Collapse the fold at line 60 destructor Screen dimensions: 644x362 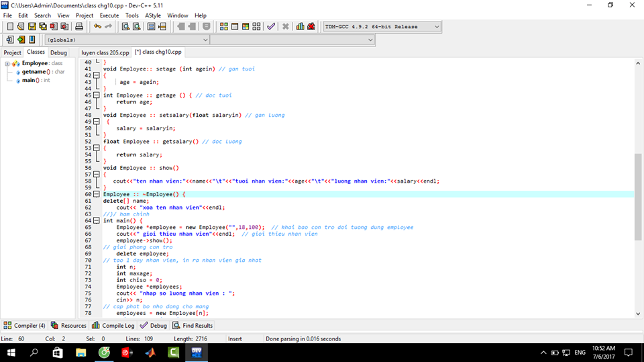point(97,195)
